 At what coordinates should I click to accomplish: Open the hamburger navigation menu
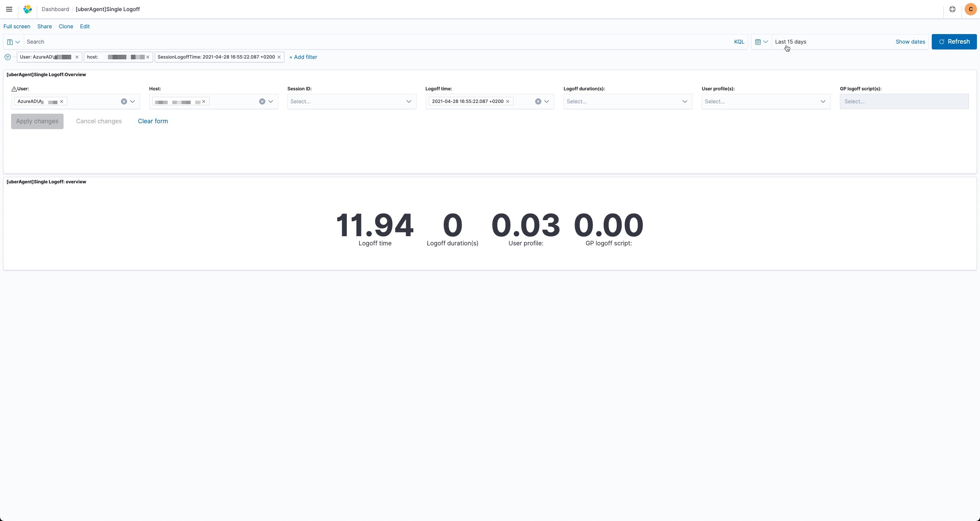pyautogui.click(x=9, y=9)
